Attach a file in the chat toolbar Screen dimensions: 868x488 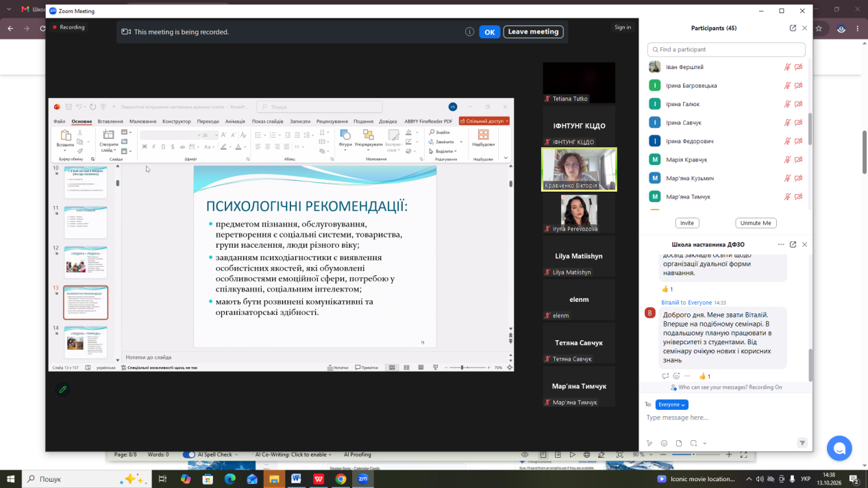click(x=679, y=443)
